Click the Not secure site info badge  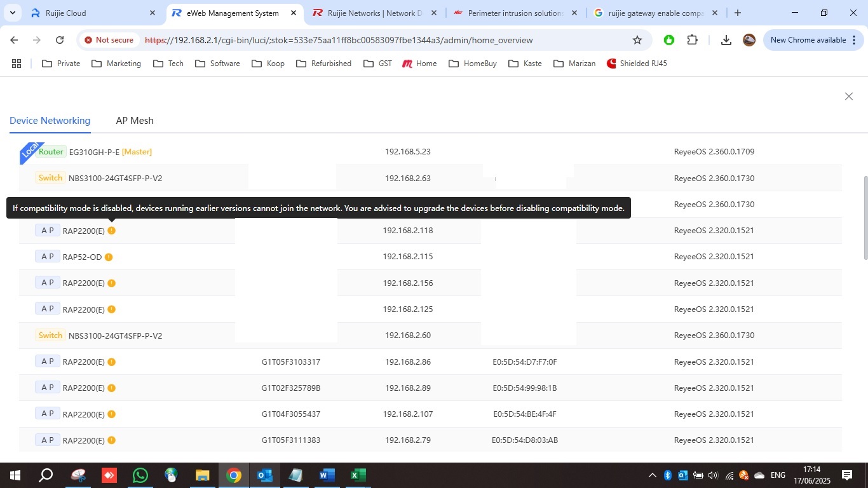(x=108, y=40)
